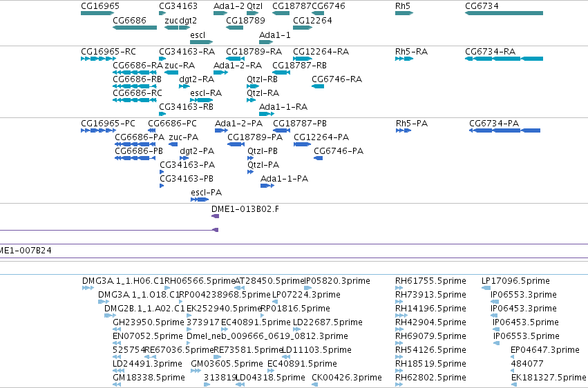Click the CG18789 gene feature
Image resolution: width=588 pixels, height=388 pixels.
235,28
